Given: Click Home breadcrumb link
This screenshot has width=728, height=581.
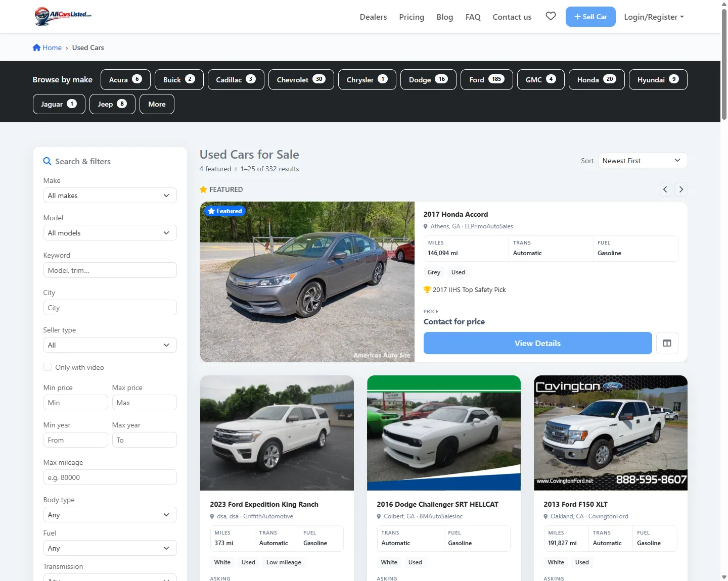Looking at the screenshot, I should 52,47.
